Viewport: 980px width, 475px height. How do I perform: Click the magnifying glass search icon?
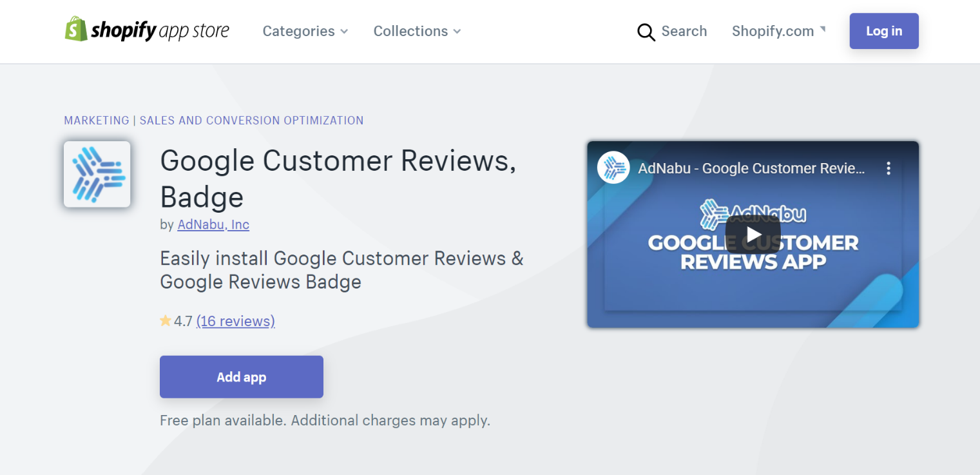646,32
